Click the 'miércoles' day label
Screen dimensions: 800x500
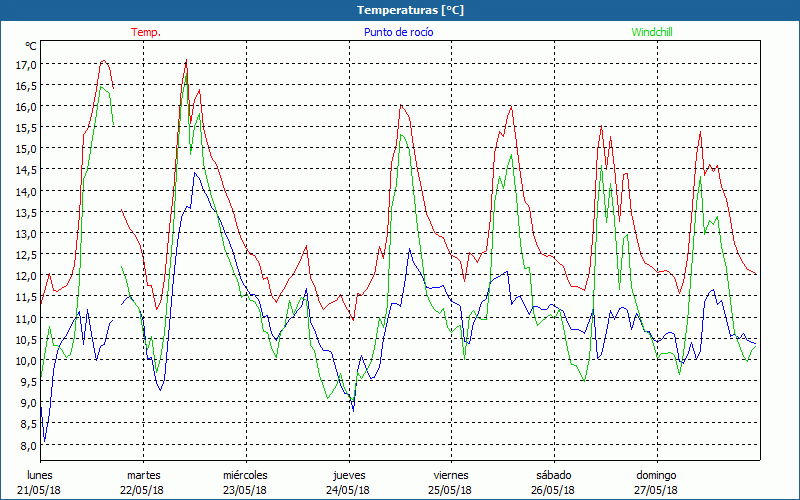tap(245, 475)
